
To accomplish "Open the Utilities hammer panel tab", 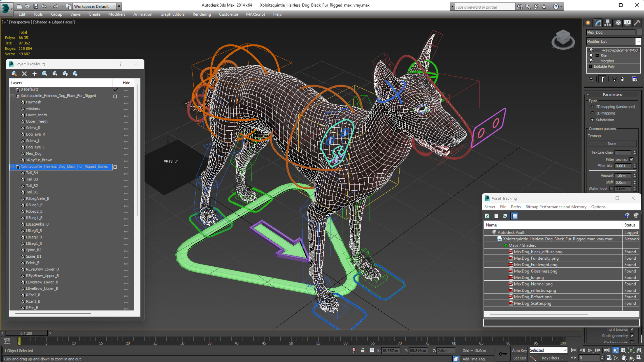I will 637,23.
